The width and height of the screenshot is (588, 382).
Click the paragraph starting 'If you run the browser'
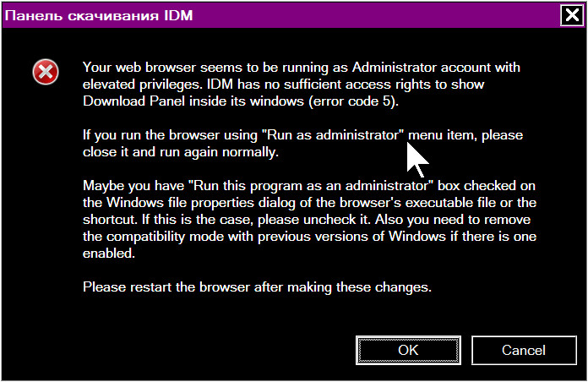(302, 144)
